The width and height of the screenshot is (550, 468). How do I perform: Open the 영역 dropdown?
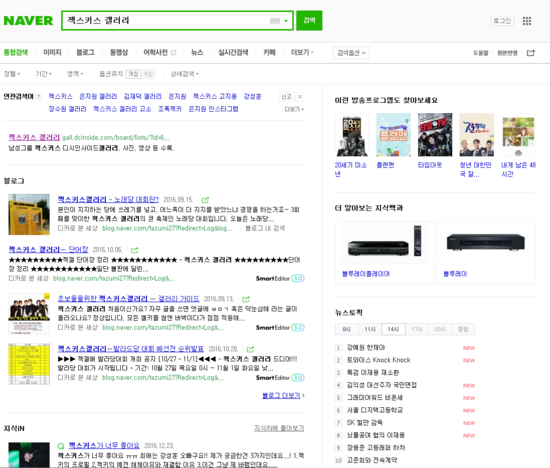tap(75, 74)
